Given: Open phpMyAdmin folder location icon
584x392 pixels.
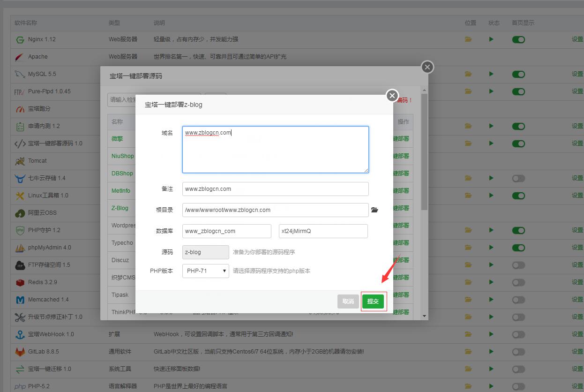Looking at the screenshot, I should coord(468,248).
